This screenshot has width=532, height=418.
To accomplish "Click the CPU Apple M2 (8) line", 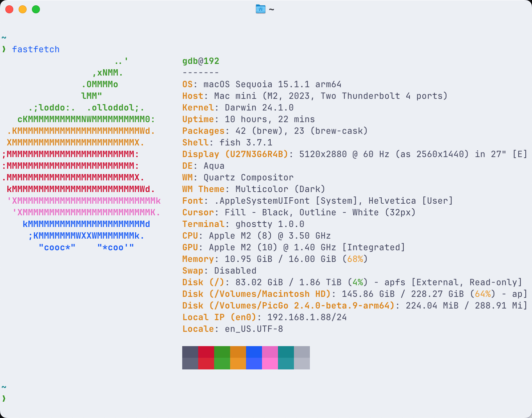I will coord(257,236).
